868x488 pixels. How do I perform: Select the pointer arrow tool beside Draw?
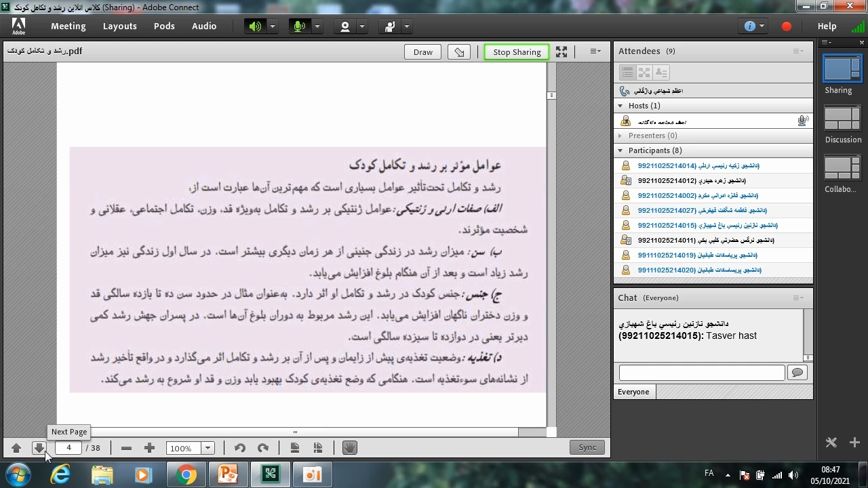tap(460, 52)
